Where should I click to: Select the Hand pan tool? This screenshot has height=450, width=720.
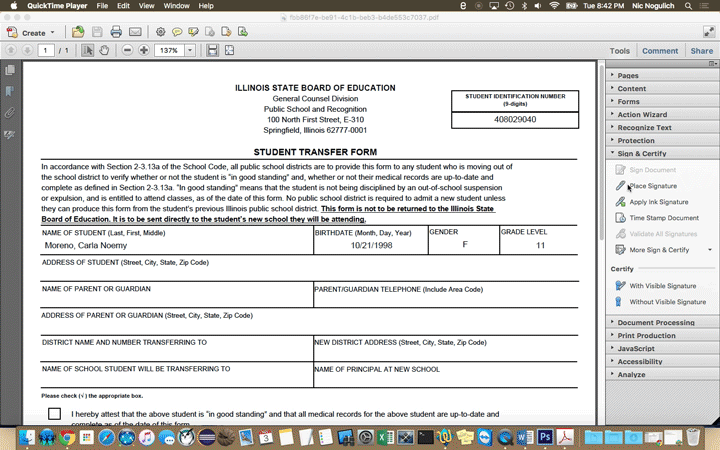pyautogui.click(x=103, y=50)
